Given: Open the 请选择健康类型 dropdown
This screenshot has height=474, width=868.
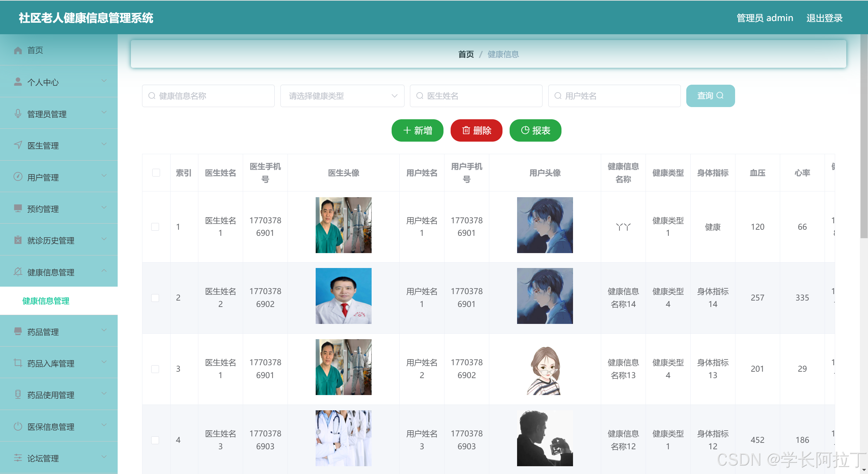Looking at the screenshot, I should [x=342, y=96].
